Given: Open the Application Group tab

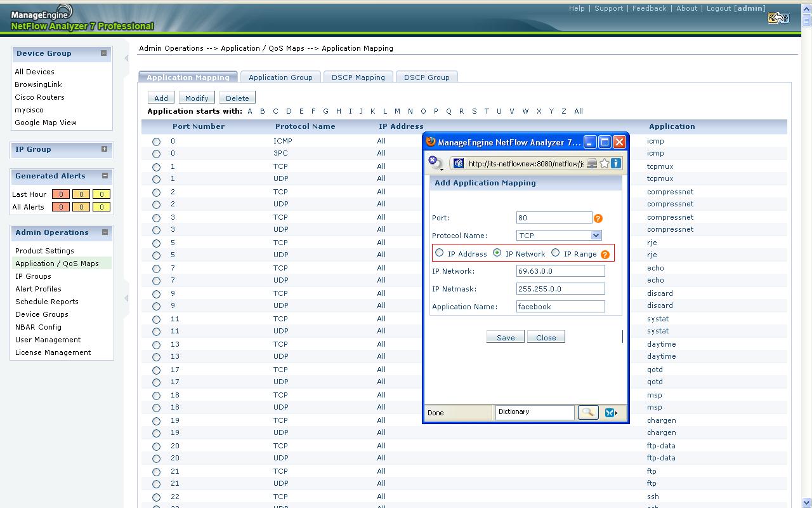Looking at the screenshot, I should (x=280, y=77).
